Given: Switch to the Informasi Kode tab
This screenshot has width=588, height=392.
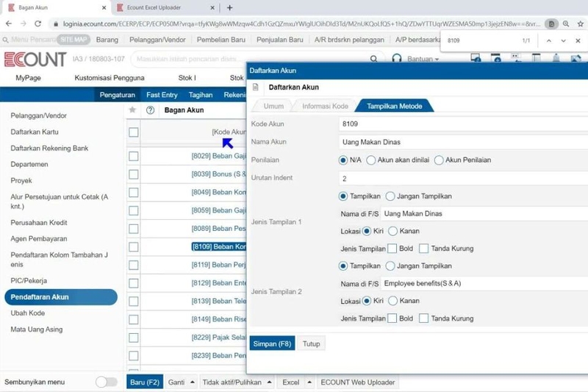Looking at the screenshot, I should 325,106.
